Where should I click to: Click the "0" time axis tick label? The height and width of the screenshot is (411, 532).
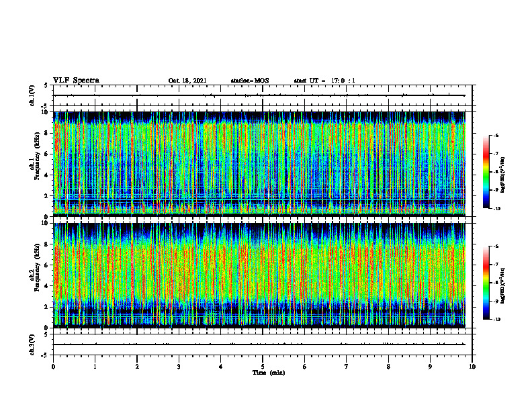(53, 367)
